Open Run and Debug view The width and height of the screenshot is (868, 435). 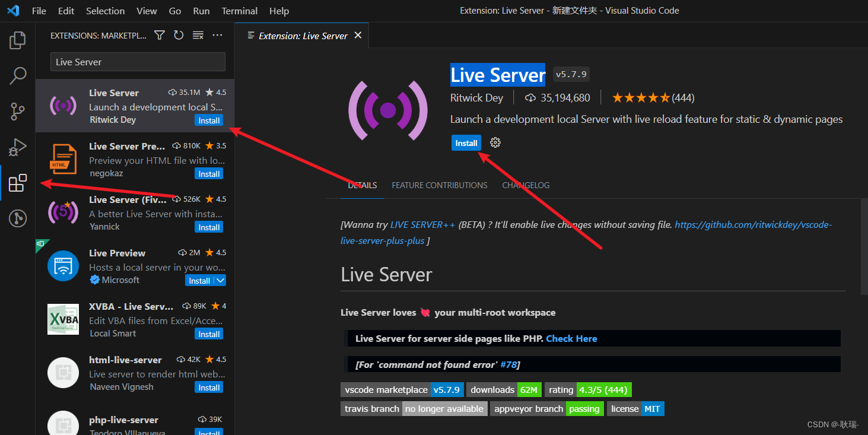click(18, 147)
